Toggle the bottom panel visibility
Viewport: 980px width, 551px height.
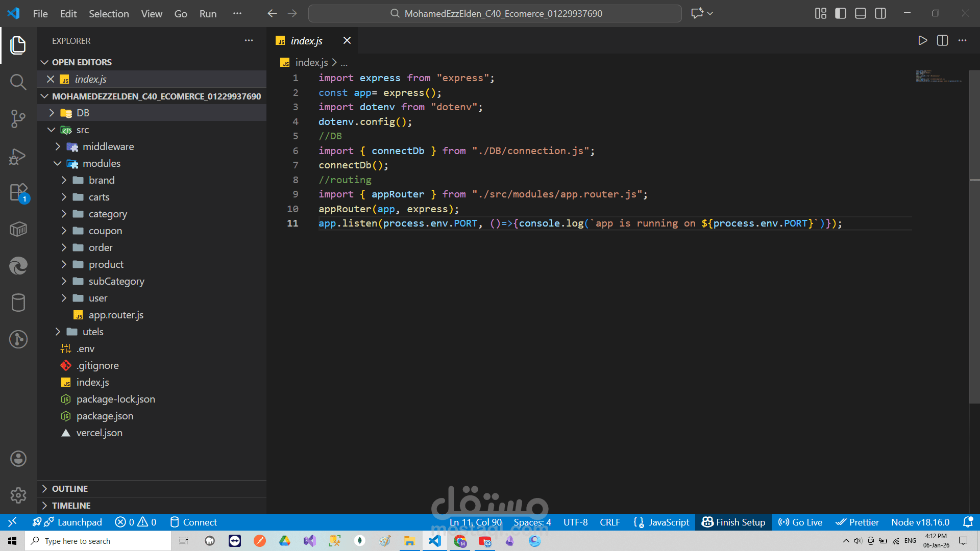[x=860, y=13]
